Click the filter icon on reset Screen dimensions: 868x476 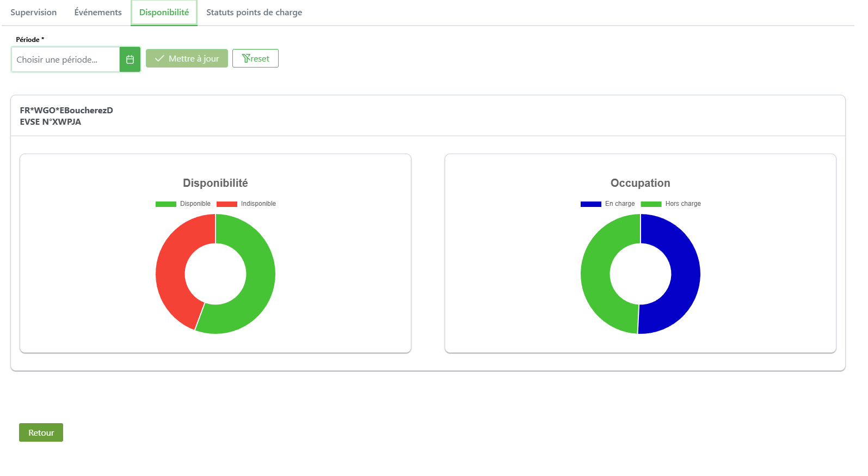point(246,58)
